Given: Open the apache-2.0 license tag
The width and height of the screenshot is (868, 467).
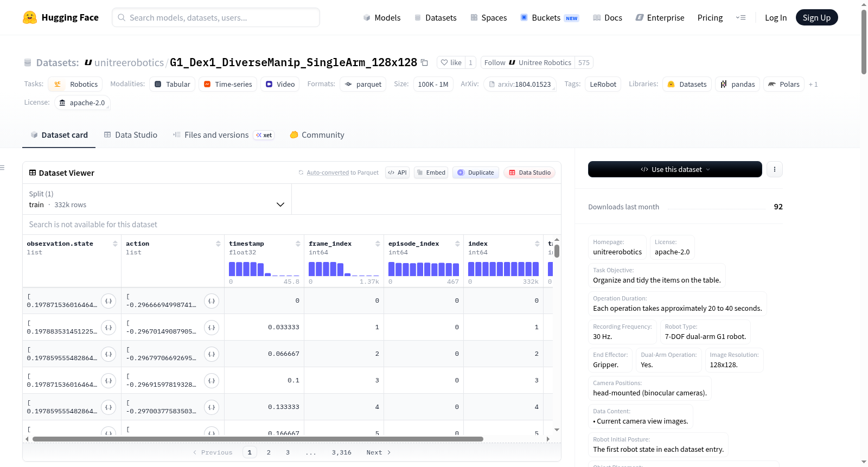Looking at the screenshot, I should [x=82, y=103].
